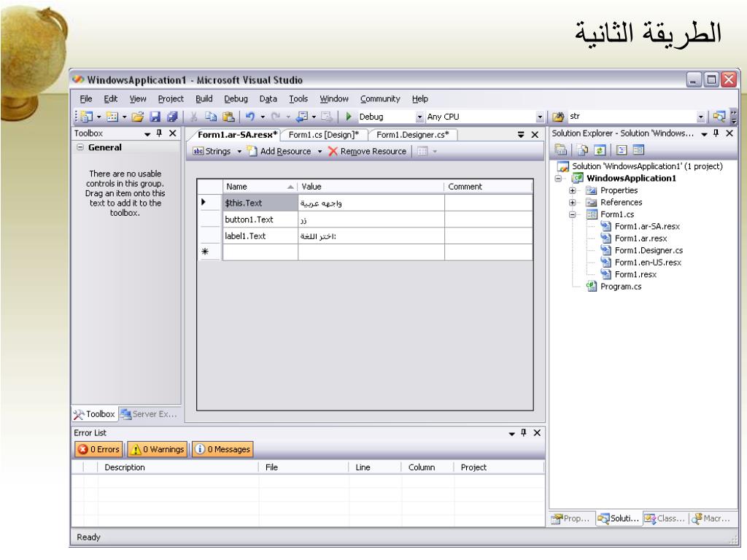747x560 pixels.
Task: Open the Strings resource type dropdown arrow
Action: click(239, 152)
